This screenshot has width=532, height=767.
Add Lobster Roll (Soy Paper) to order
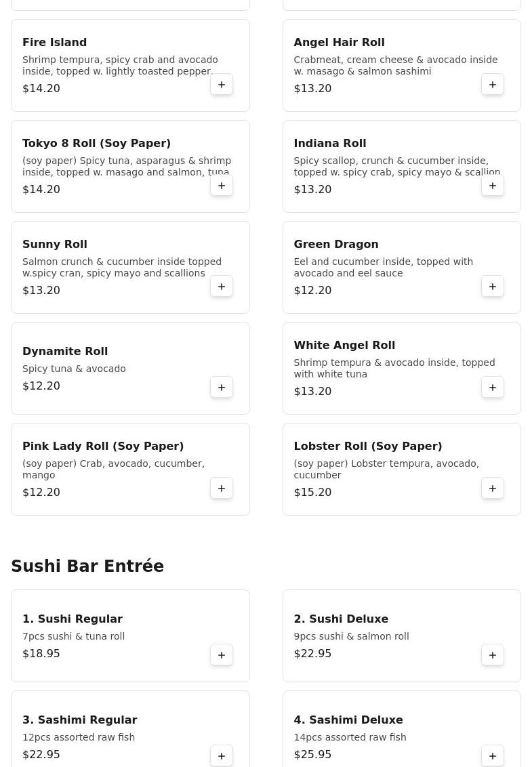click(x=493, y=489)
